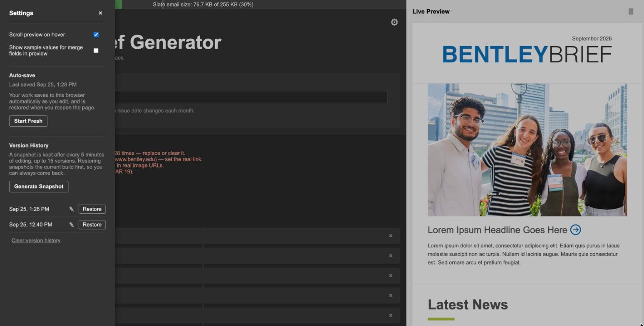Click the Auto-save heading in Settings
The height and width of the screenshot is (326, 644).
[22, 75]
